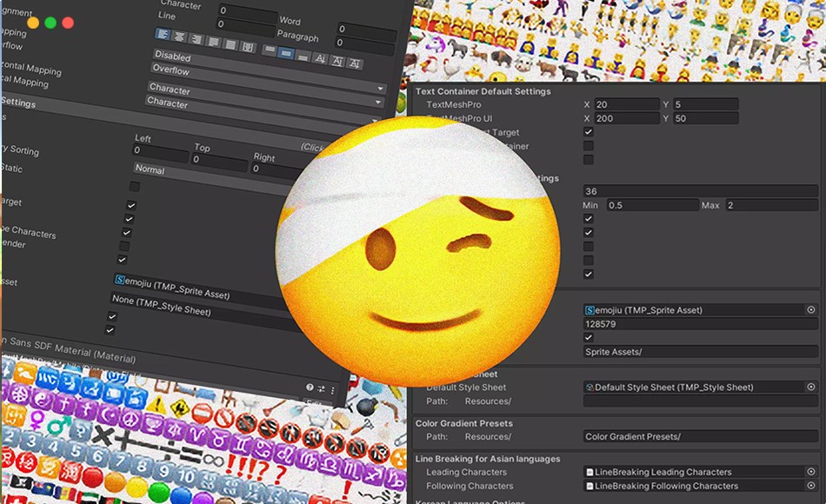Click the TextMeshPro UI X value field
The image size is (826, 504).
coord(626,118)
